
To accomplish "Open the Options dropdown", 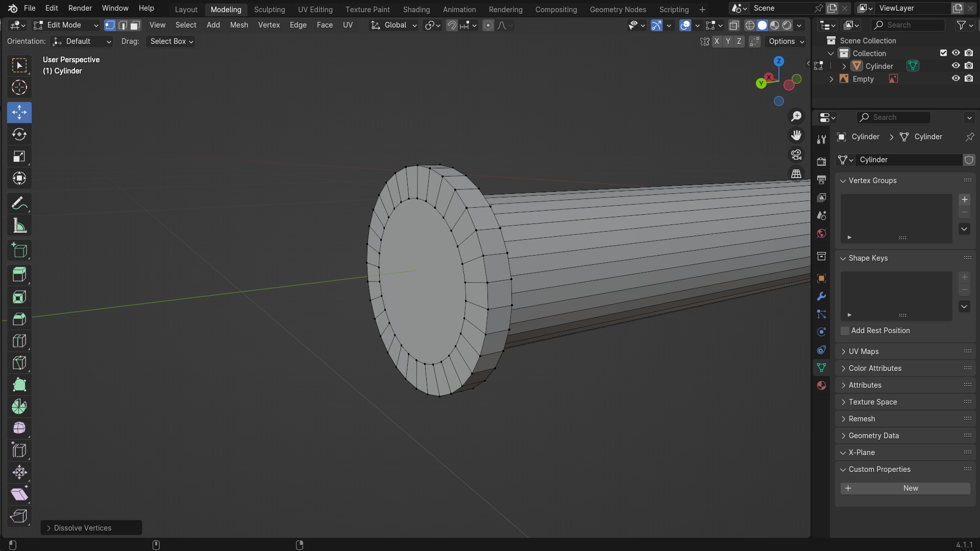I will click(786, 41).
